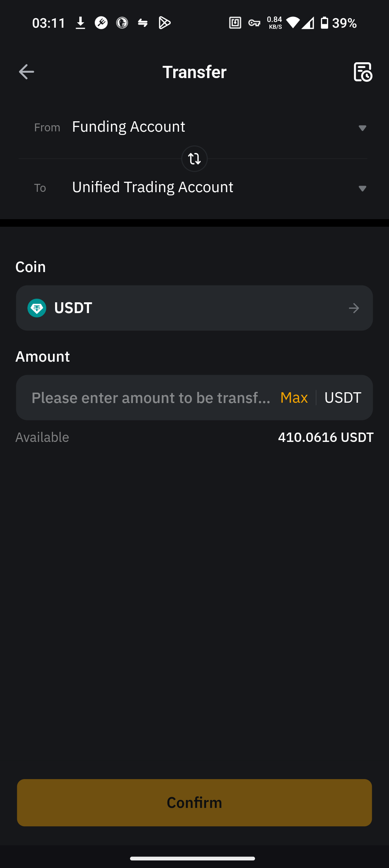Tap the Wi-Fi signal icon
This screenshot has height=868, width=389.
click(293, 23)
